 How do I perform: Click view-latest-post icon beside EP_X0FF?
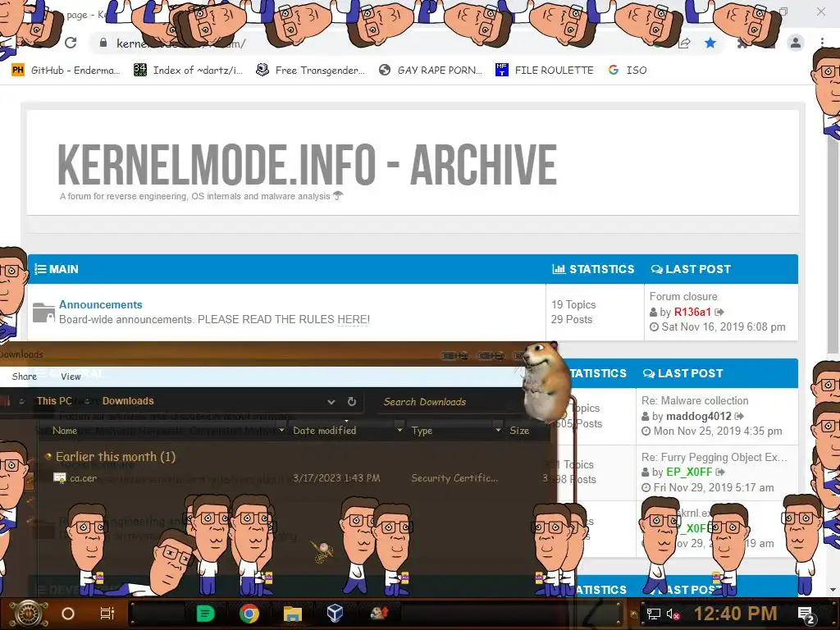pyautogui.click(x=720, y=472)
